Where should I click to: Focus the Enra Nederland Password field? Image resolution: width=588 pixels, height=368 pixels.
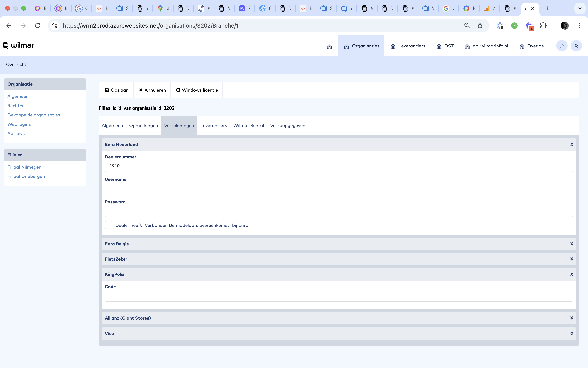(x=339, y=211)
